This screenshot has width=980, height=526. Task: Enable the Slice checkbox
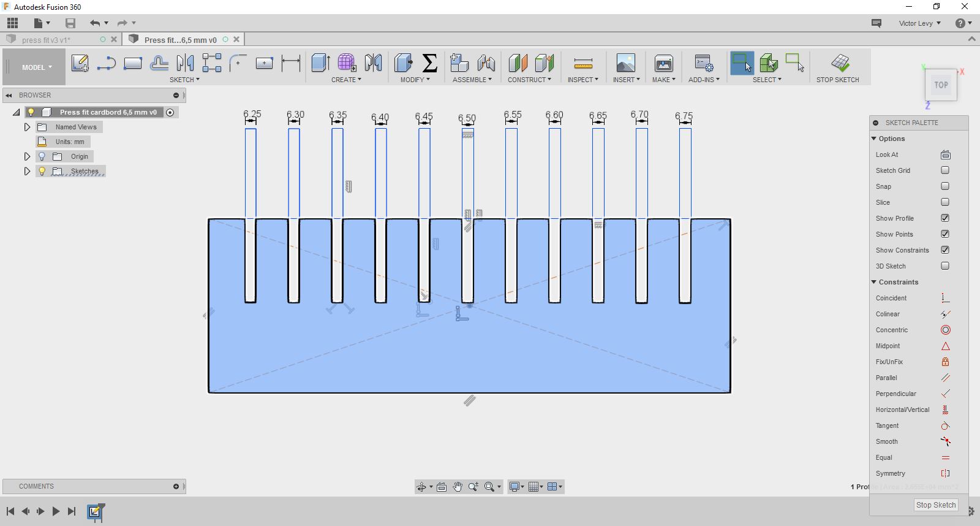tap(945, 202)
